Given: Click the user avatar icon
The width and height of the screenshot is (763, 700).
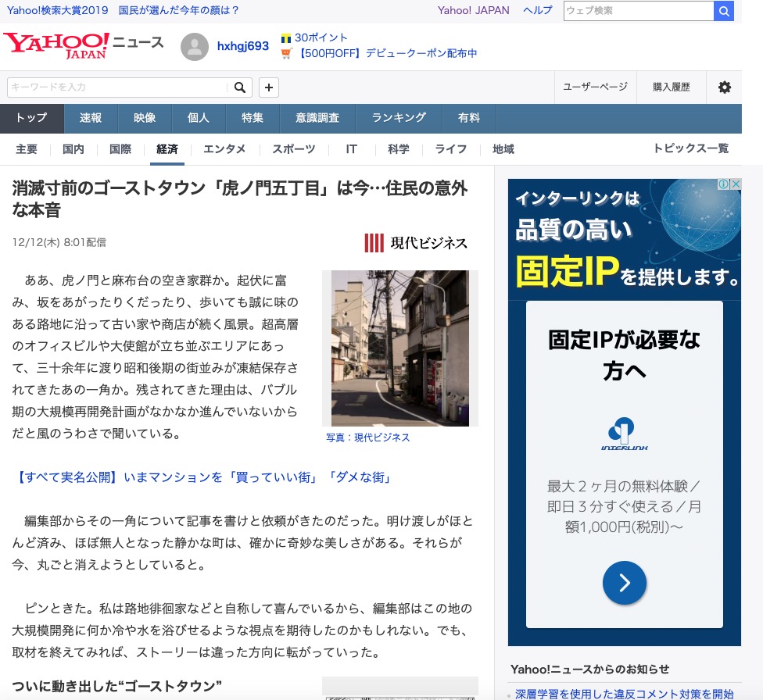Looking at the screenshot, I should point(195,47).
